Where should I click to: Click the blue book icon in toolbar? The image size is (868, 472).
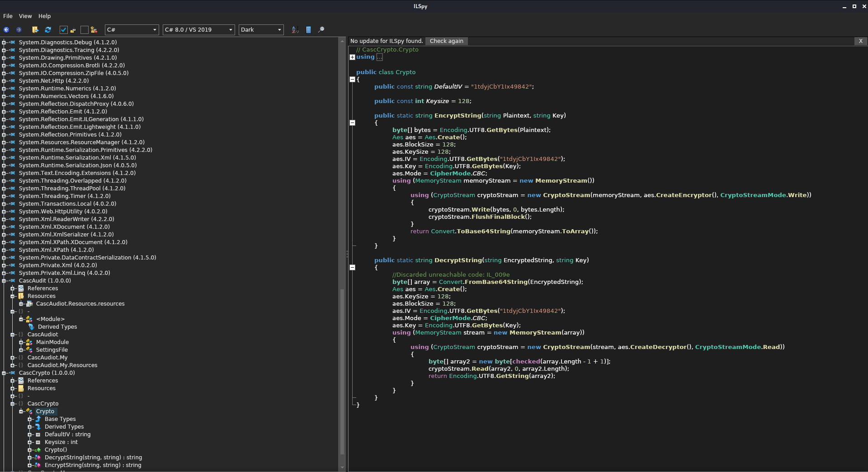[308, 30]
